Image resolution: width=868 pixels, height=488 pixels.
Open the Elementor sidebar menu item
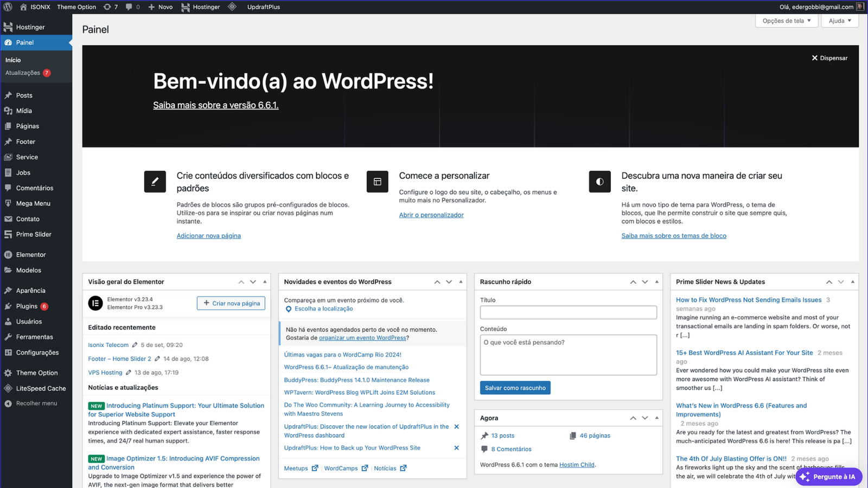[31, 255]
